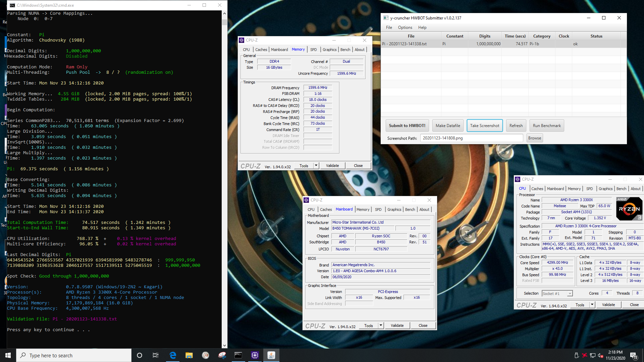Image resolution: width=644 pixels, height=362 pixels.
Task: Click Close button in CPU-Z processor window
Action: click(x=634, y=305)
